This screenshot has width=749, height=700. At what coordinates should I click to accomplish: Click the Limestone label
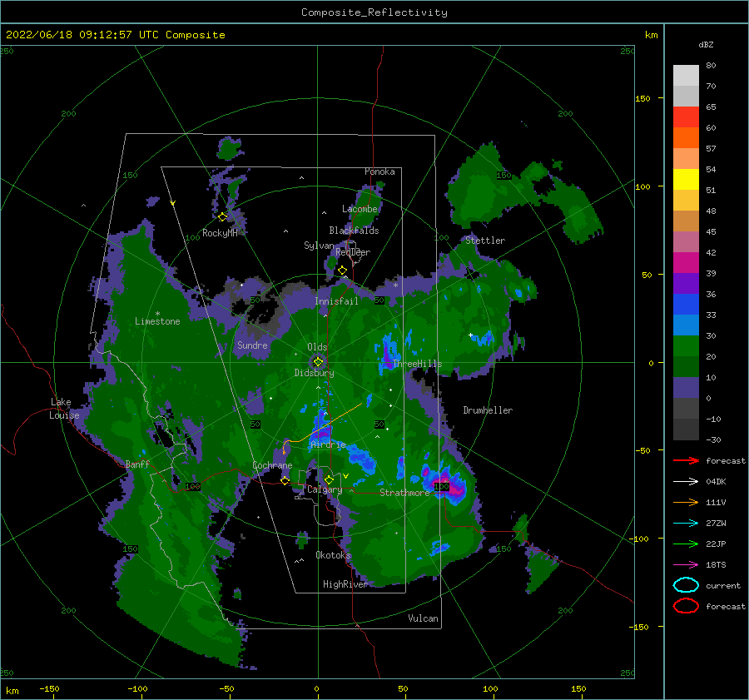[157, 321]
